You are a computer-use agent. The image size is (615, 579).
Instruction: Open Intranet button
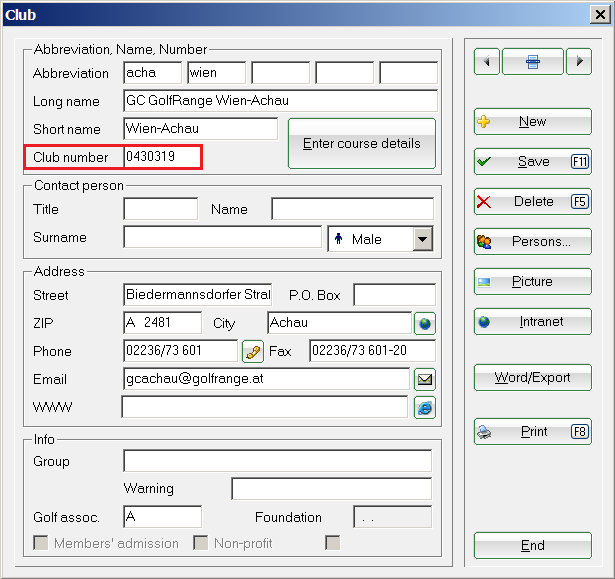[533, 322]
